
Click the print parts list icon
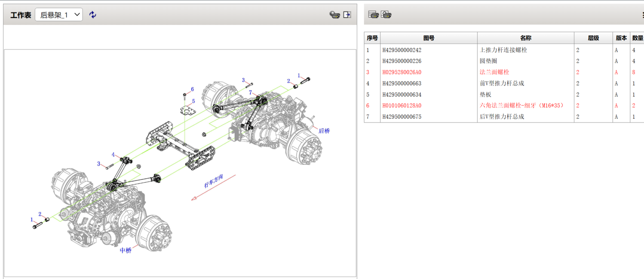tap(374, 15)
